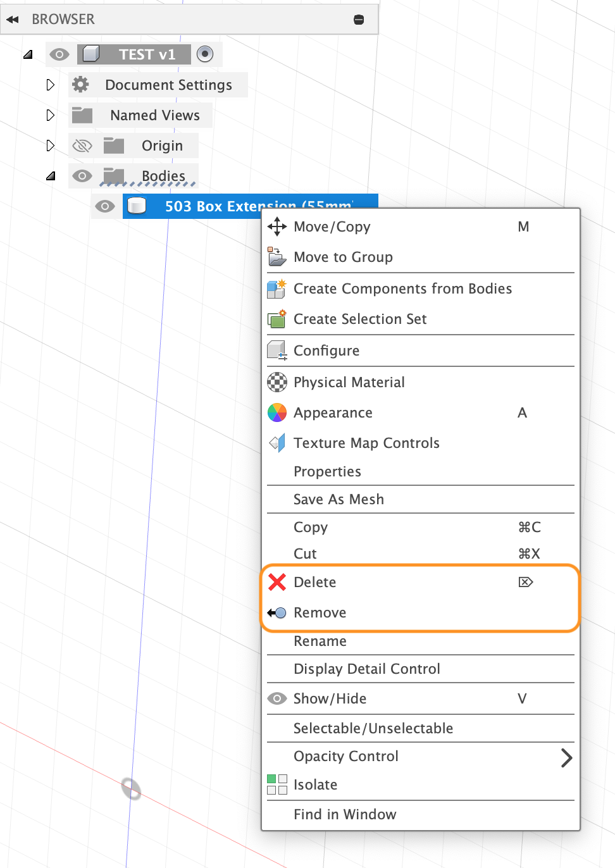Click the Create Components from Bodies icon
This screenshot has width=615, height=868.
point(276,288)
